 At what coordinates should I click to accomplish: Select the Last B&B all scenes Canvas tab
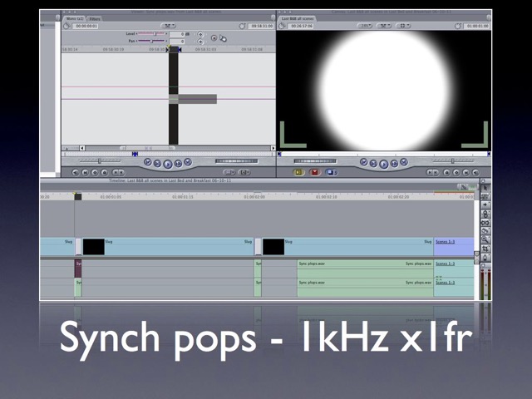(x=298, y=18)
